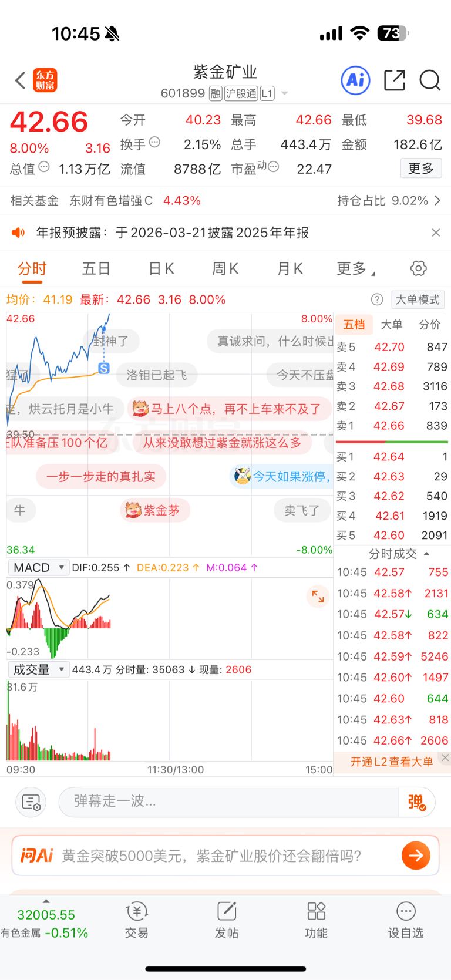Tap the L1 level tag
Viewport: 451px width, 980px height.
point(267,93)
